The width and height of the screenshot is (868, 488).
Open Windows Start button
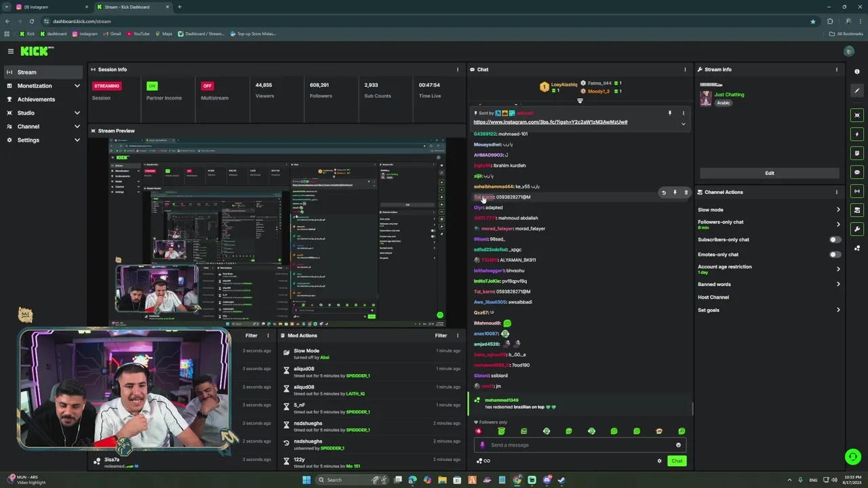coord(307,480)
